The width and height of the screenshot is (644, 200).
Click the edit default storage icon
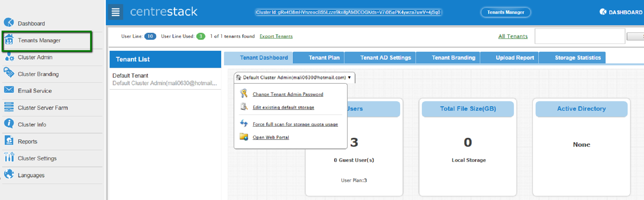pos(244,107)
